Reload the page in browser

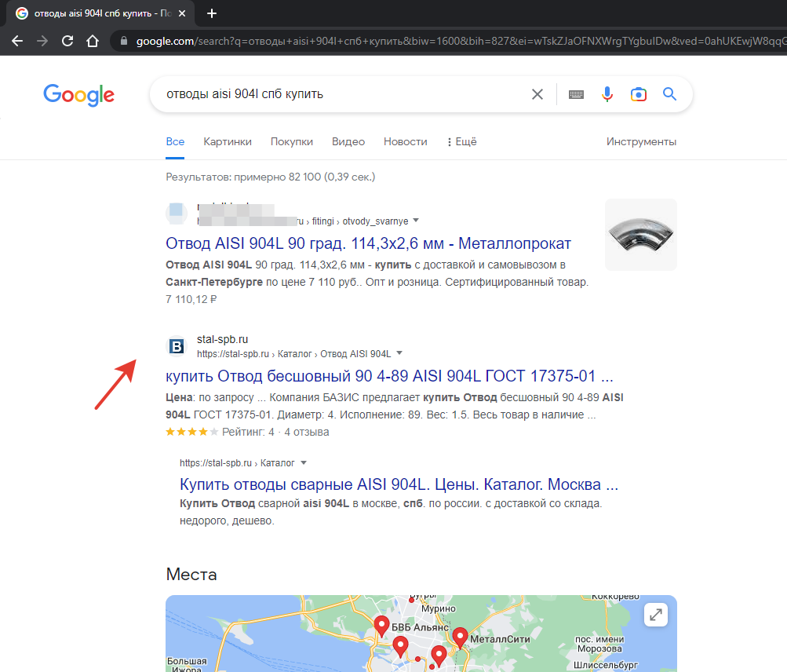pos(67,41)
